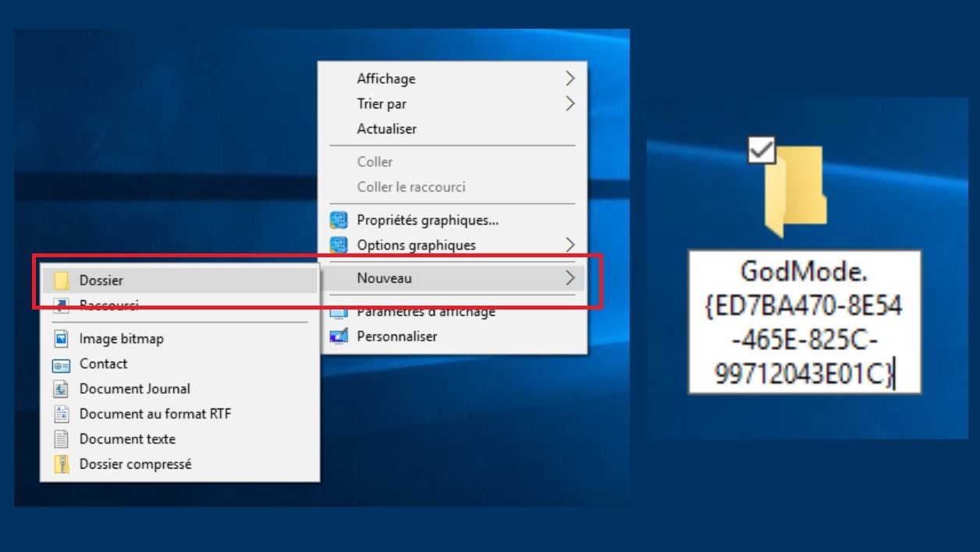Click the Personnaliser icon
Viewport: 980px width, 552px height.
[339, 337]
